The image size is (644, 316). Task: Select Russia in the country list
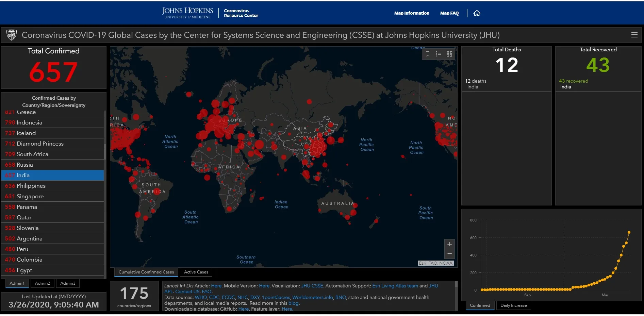(x=53, y=165)
